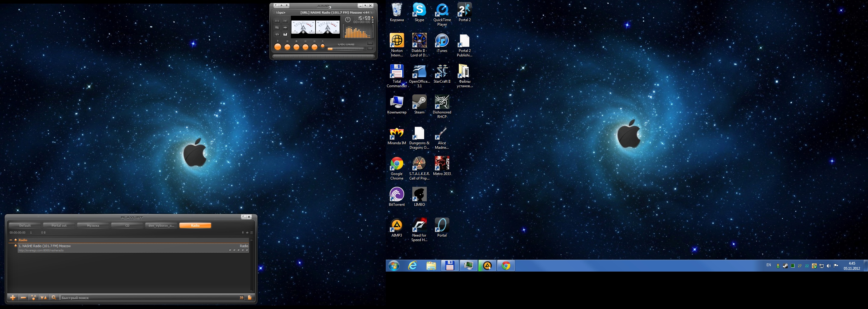868x309 pixels.
Task: Open playlist sorting menu button
Action: 43,298
